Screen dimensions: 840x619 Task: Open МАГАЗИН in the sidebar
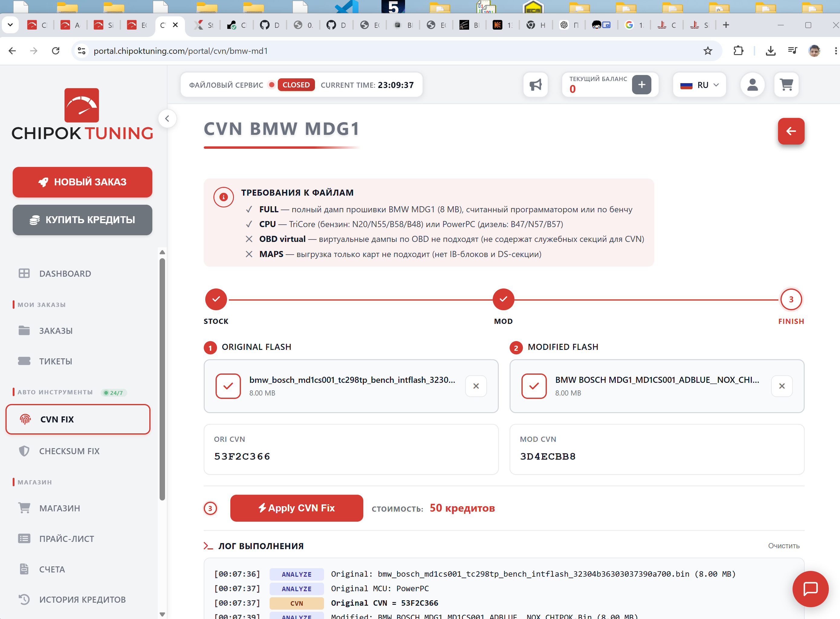tap(60, 508)
